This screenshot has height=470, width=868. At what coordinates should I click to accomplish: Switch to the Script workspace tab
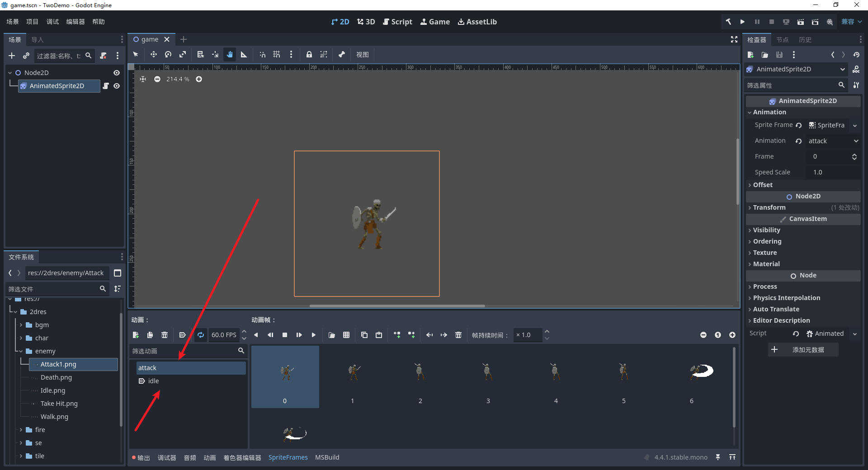click(x=397, y=22)
